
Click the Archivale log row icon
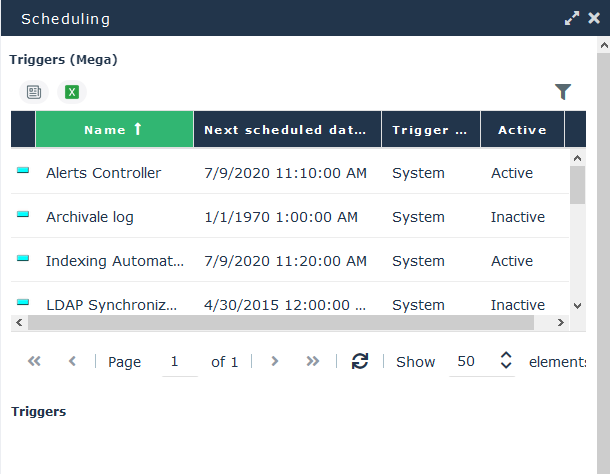coord(23,216)
